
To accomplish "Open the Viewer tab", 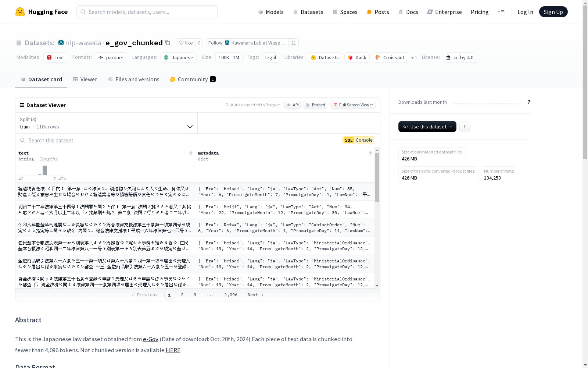I will [85, 79].
